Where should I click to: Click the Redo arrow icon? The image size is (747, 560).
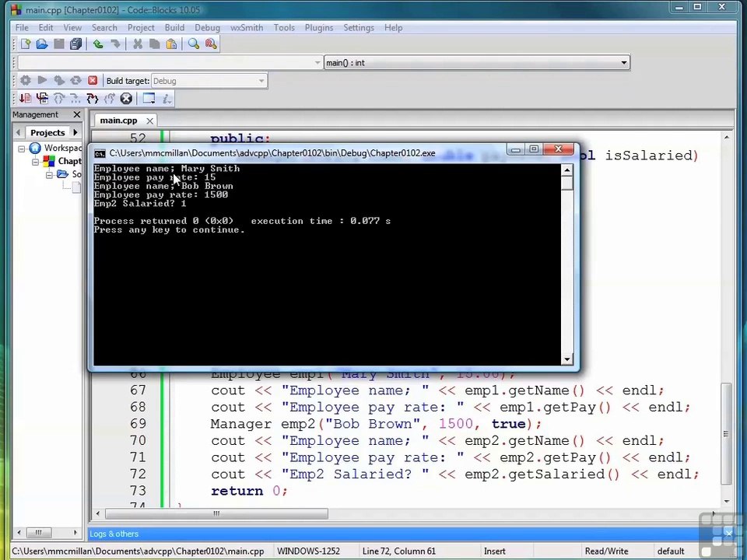pos(115,44)
